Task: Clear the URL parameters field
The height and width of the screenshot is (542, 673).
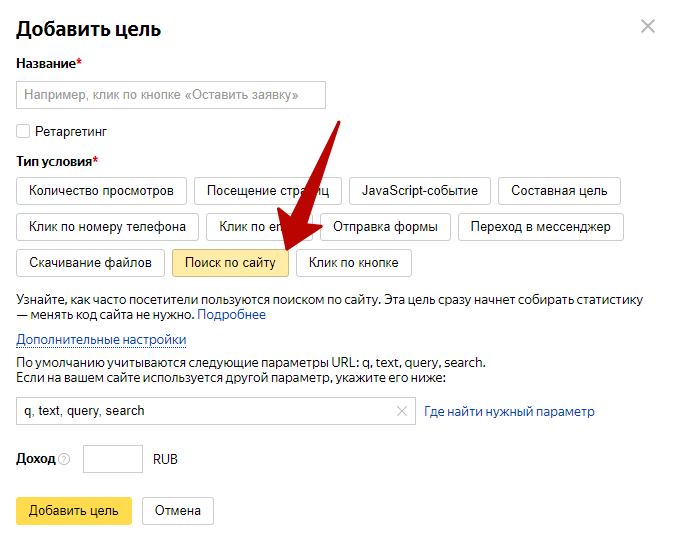Action: click(402, 411)
